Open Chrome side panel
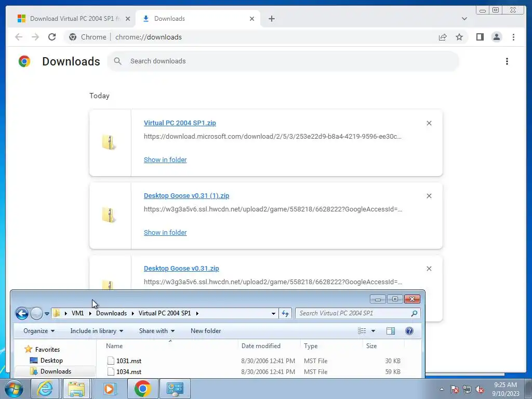532x399 pixels. pos(480,37)
